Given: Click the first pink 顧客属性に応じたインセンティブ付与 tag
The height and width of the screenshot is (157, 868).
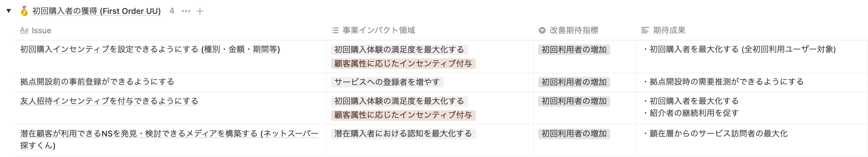Looking at the screenshot, I should click(403, 63).
